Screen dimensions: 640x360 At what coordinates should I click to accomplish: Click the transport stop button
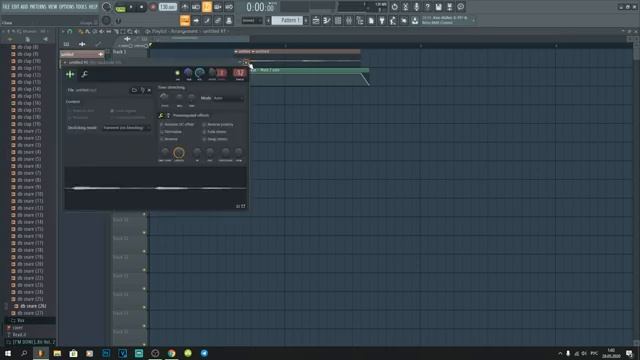click(x=141, y=7)
